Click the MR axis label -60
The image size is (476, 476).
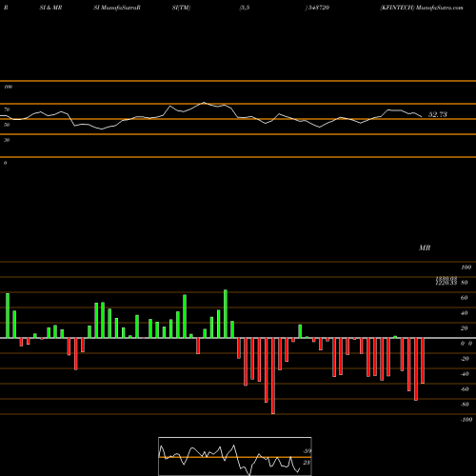click(465, 389)
